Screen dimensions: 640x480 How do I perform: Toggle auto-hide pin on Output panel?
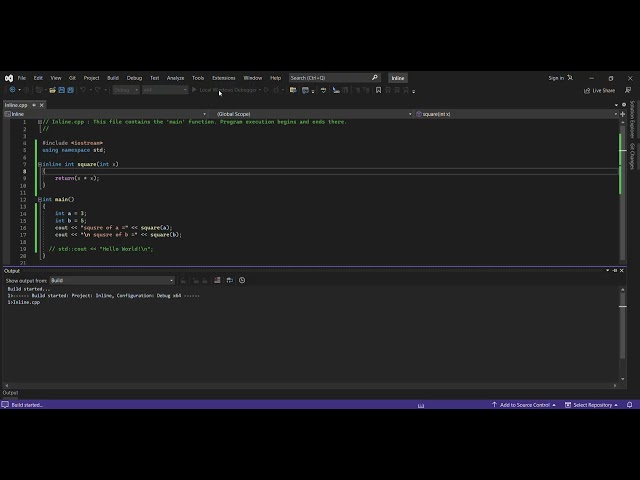615,271
